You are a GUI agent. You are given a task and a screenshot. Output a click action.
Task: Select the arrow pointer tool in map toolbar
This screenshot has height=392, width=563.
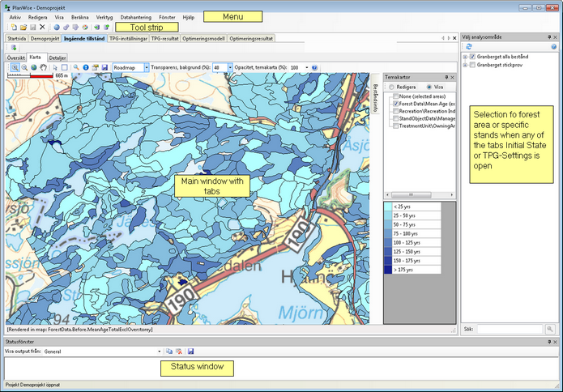click(55, 67)
